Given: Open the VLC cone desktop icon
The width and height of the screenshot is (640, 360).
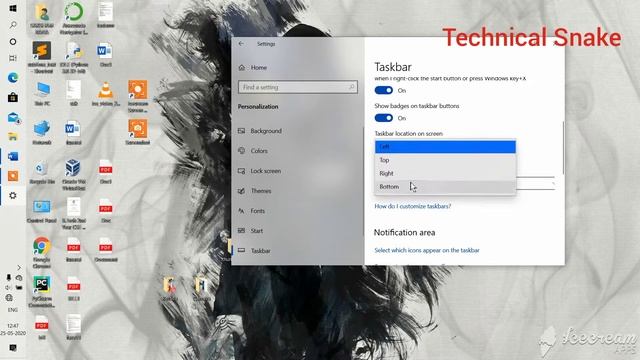Looking at the screenshot, I should [x=105, y=93].
